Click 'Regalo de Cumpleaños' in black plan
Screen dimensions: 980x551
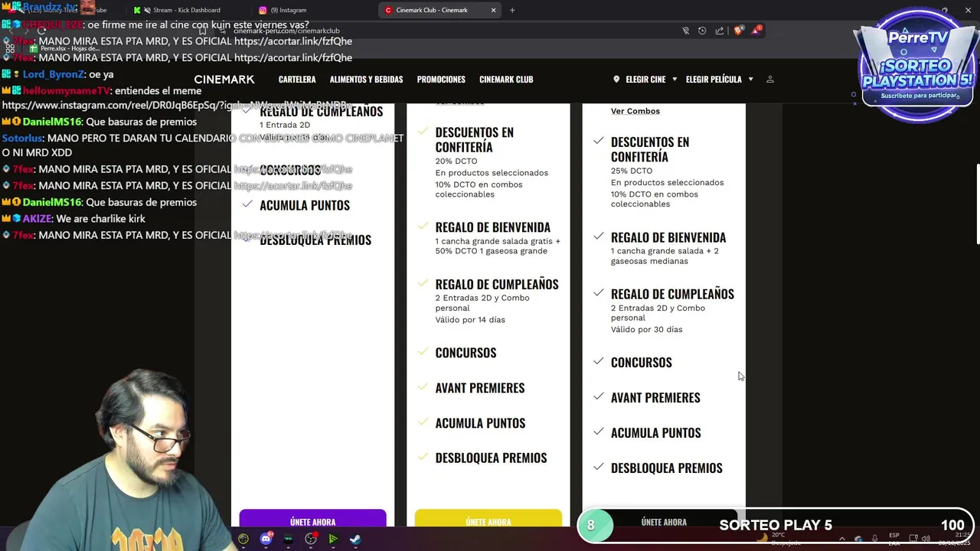(672, 294)
